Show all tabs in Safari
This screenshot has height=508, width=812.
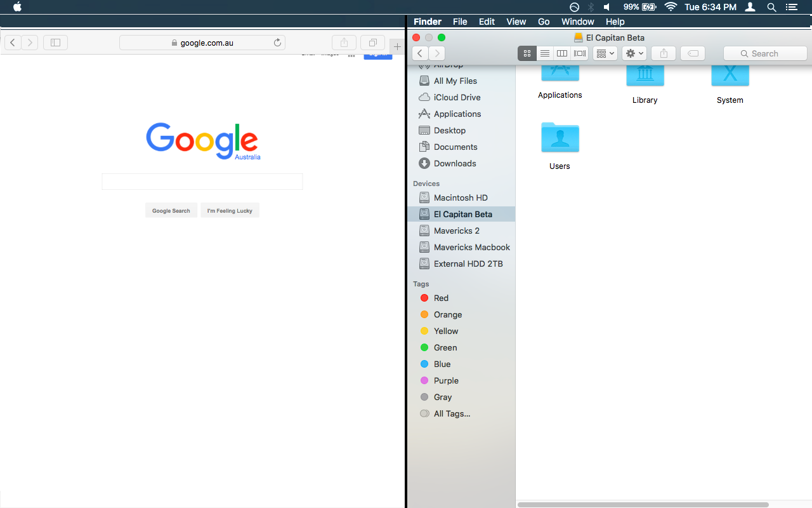(372, 43)
